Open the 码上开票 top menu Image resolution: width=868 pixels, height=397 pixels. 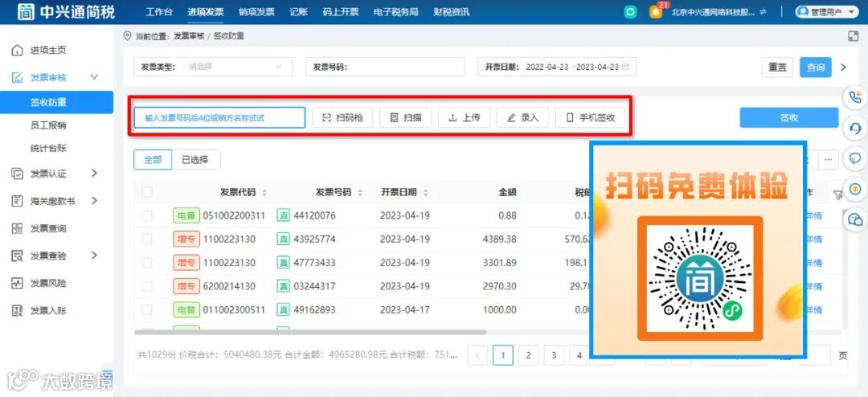[x=341, y=12]
